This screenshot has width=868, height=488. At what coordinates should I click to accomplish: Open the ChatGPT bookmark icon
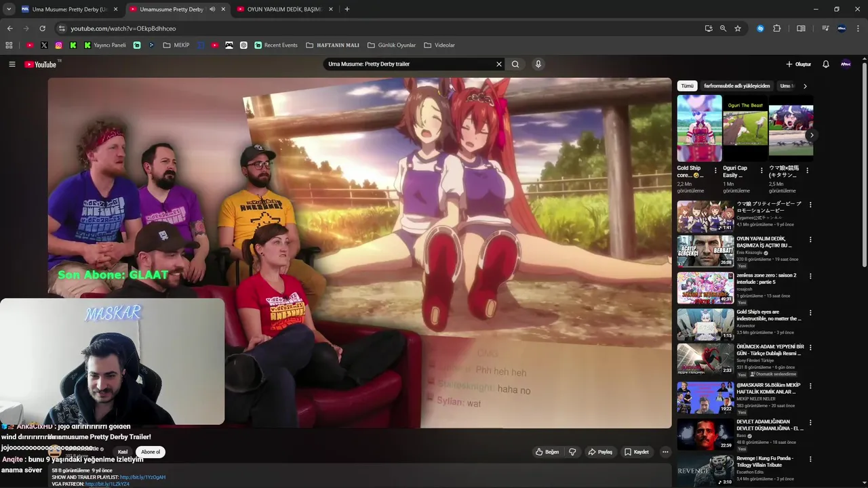[243, 45]
